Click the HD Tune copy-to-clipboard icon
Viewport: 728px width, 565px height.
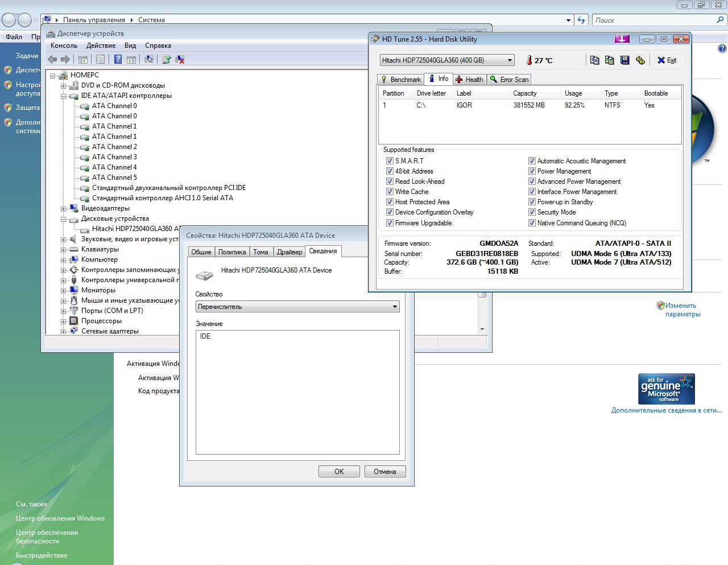pos(594,60)
